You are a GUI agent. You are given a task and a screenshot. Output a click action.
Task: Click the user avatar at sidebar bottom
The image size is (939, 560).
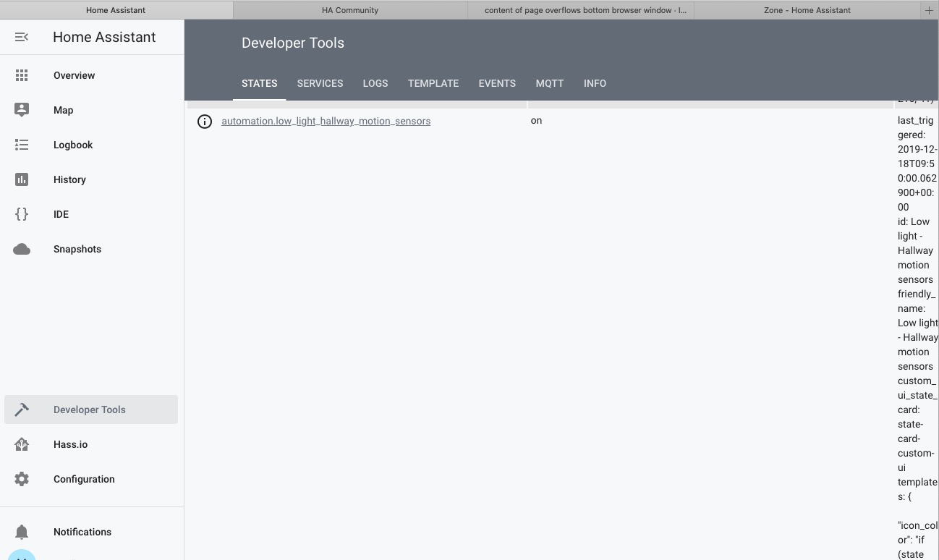[22, 557]
